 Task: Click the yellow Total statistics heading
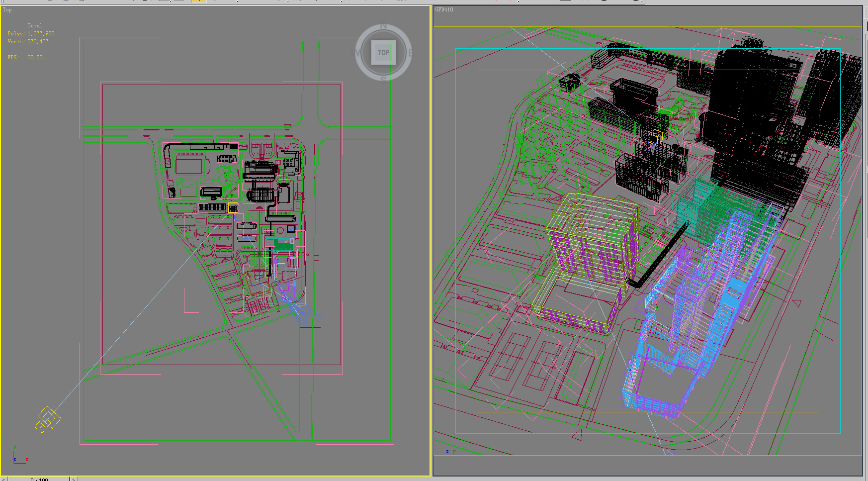pyautogui.click(x=35, y=25)
